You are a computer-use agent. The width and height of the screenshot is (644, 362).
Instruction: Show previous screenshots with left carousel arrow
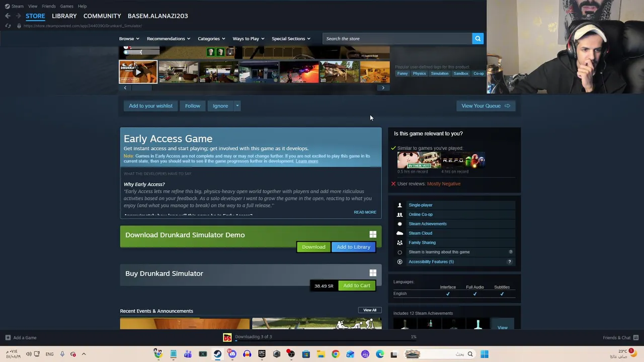click(125, 88)
